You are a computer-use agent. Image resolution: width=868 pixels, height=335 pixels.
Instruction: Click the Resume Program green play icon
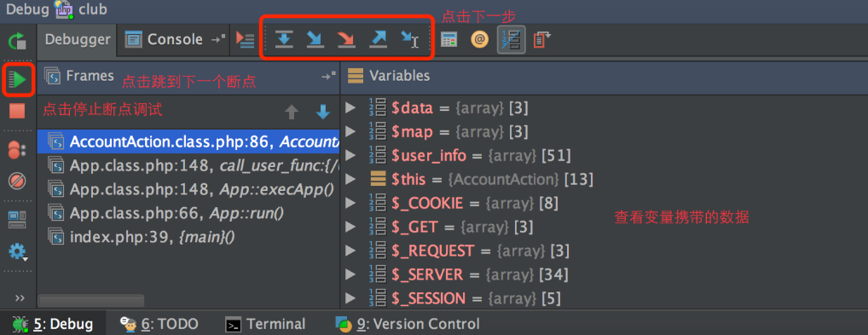(17, 80)
